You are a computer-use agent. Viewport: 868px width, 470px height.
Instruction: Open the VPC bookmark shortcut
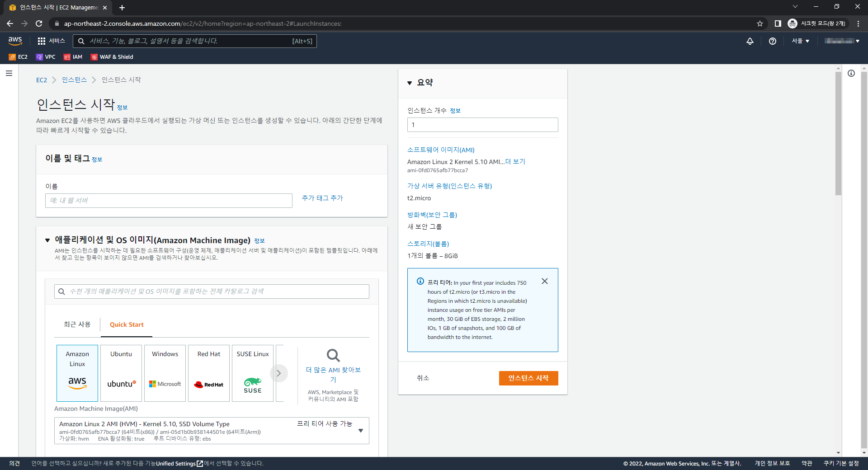46,57
